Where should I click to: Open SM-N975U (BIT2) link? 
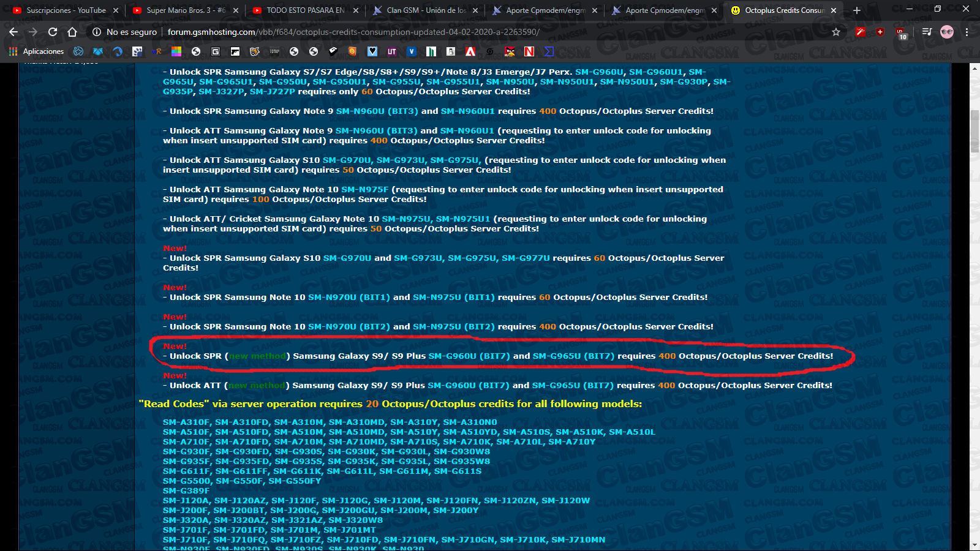point(454,327)
